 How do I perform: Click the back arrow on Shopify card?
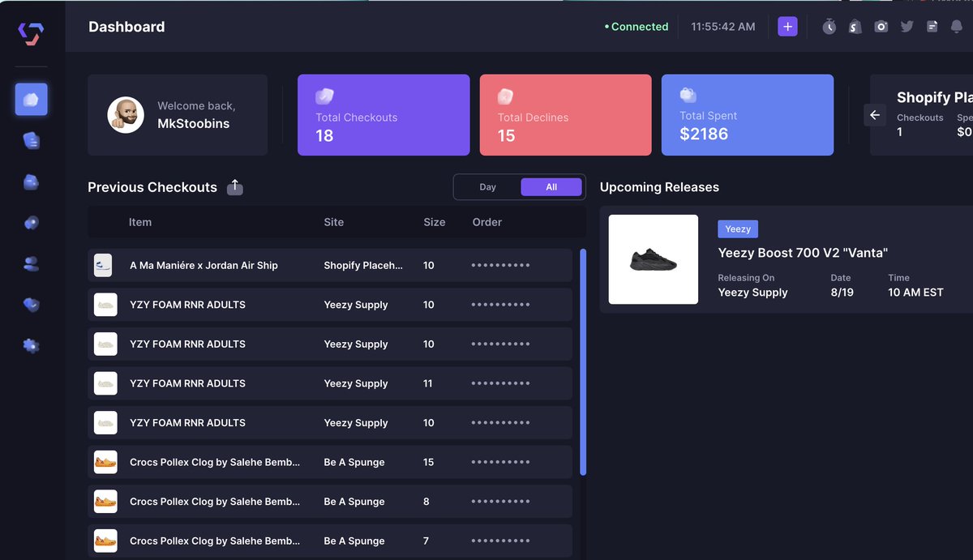tap(875, 115)
